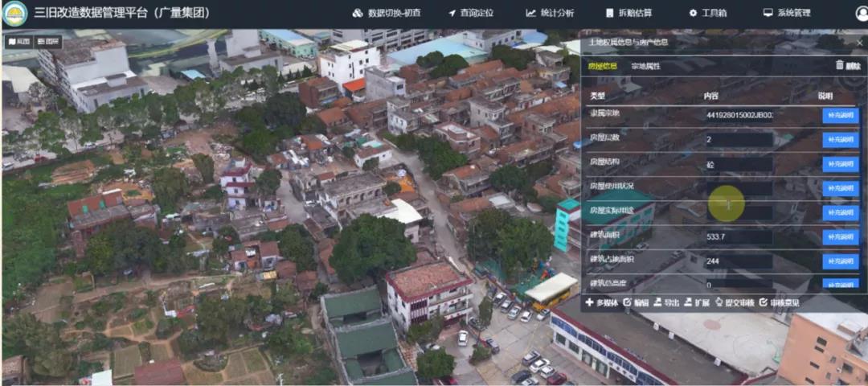Close the land rights information panel

(x=858, y=42)
